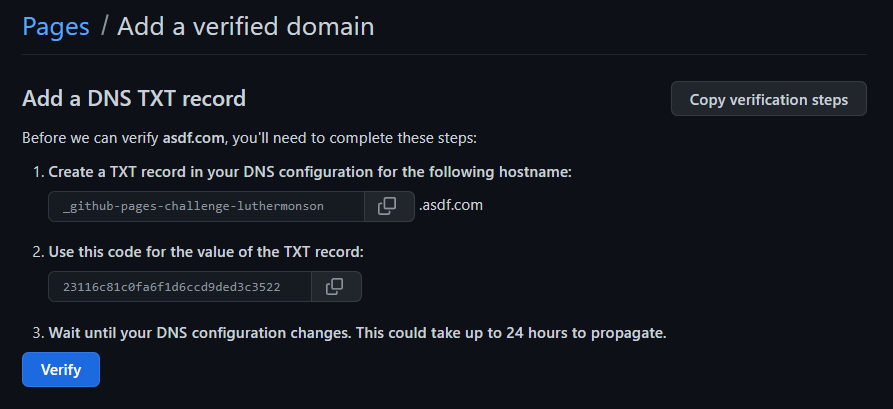Open the Pages breadcrumb link

click(x=56, y=27)
